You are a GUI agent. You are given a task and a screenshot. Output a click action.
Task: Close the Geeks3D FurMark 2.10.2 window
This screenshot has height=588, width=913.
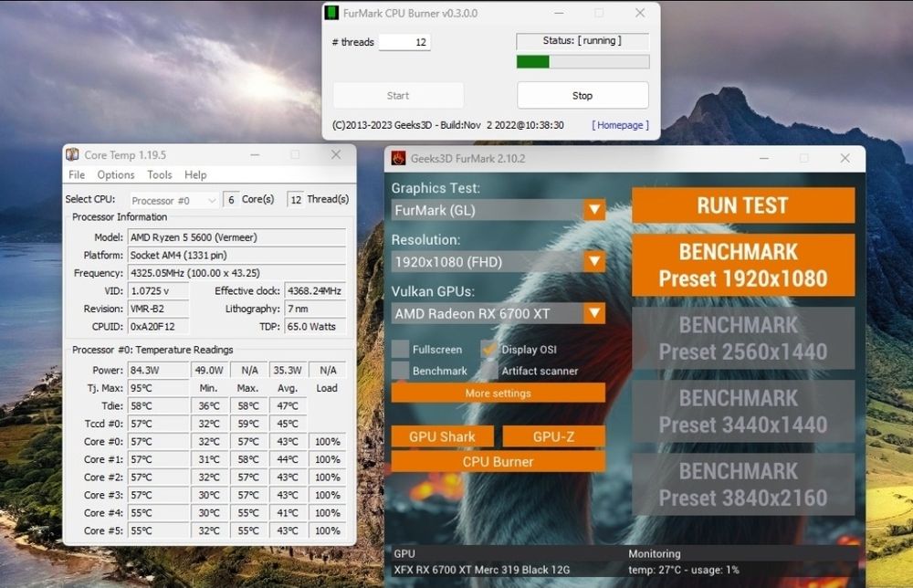(x=845, y=158)
